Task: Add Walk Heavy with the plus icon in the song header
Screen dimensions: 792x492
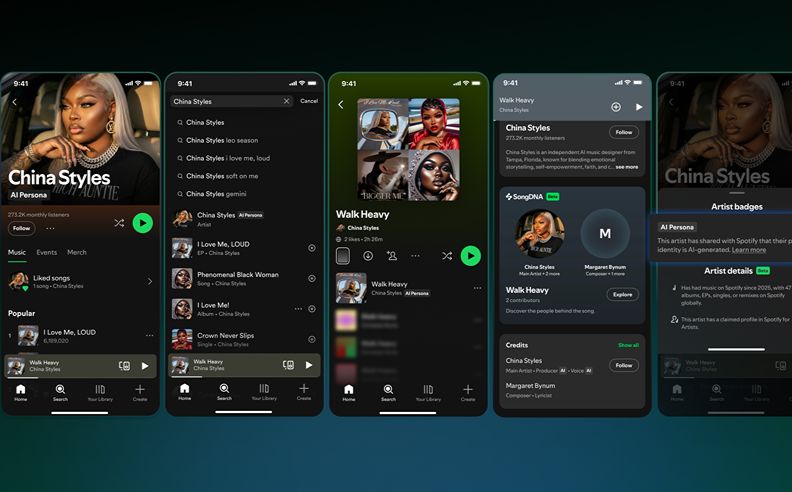Action: pyautogui.click(x=616, y=107)
